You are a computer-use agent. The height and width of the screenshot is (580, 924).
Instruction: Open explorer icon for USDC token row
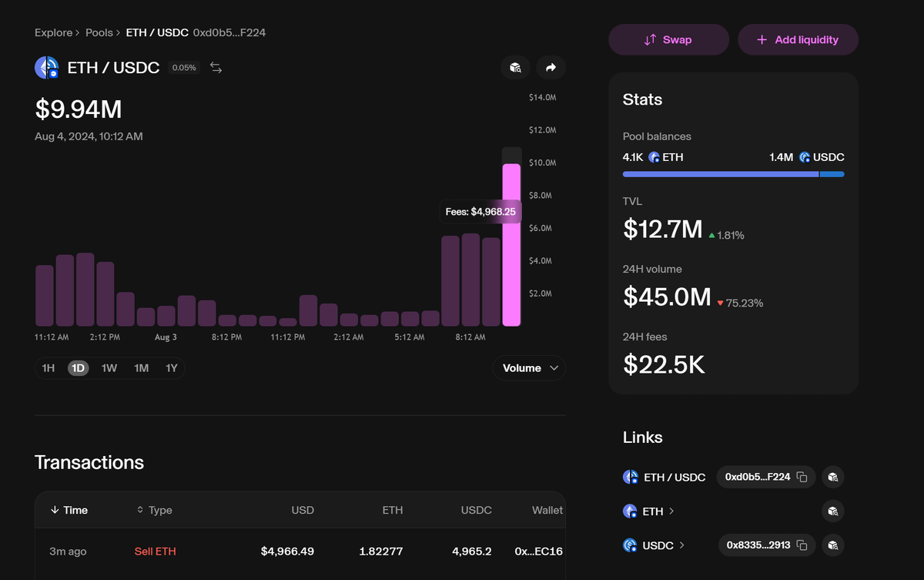click(832, 545)
